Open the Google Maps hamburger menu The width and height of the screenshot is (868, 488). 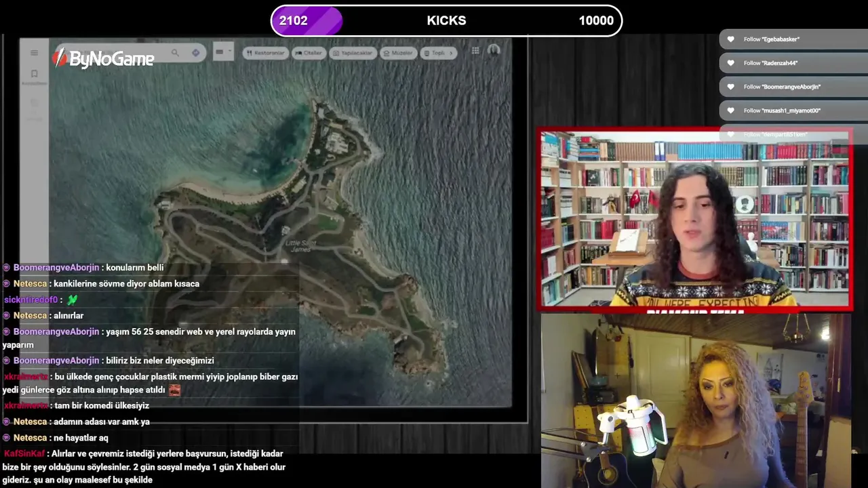(x=34, y=53)
